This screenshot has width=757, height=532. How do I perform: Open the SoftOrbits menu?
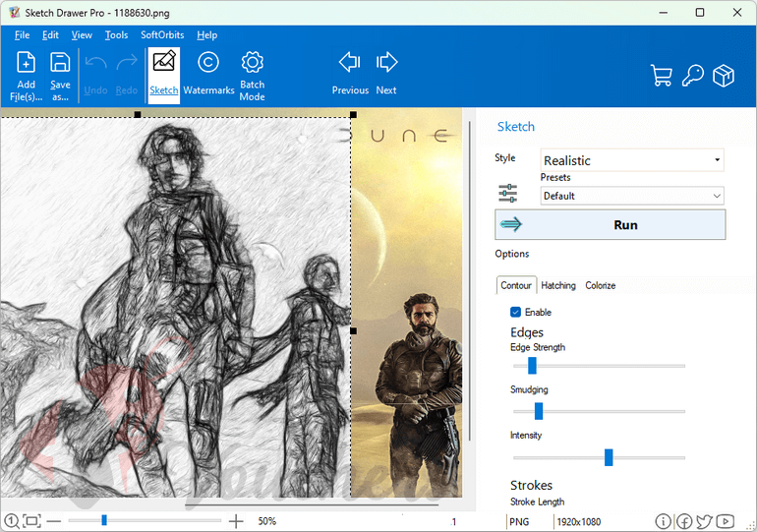coord(161,35)
